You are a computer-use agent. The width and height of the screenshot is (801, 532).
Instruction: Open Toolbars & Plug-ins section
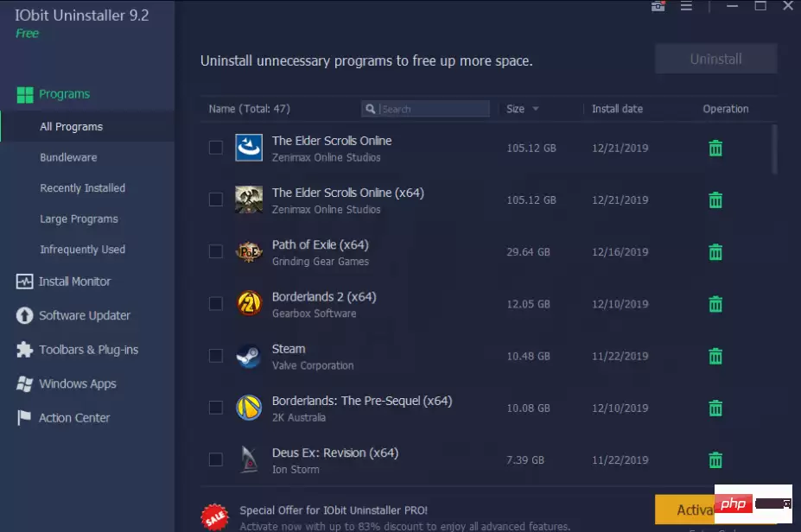click(88, 350)
